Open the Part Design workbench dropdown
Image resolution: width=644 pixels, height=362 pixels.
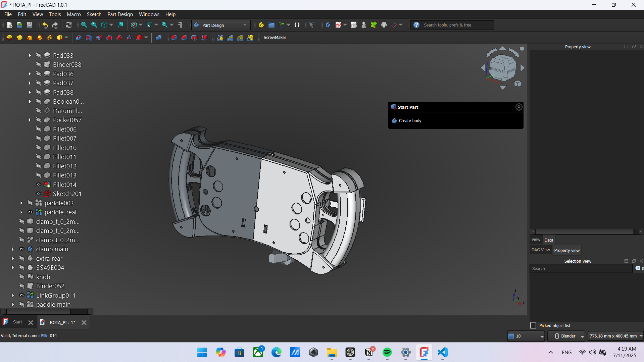(221, 25)
